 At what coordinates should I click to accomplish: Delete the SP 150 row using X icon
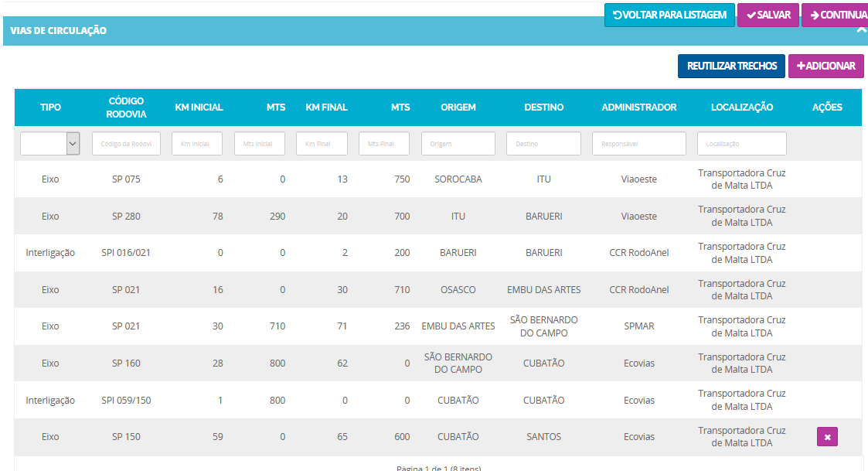(827, 437)
